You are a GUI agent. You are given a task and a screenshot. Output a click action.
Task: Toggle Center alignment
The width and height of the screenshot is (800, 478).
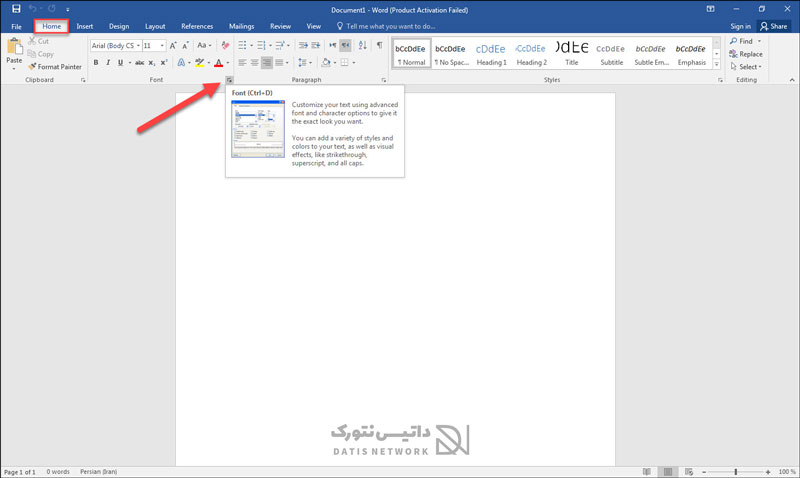point(255,63)
